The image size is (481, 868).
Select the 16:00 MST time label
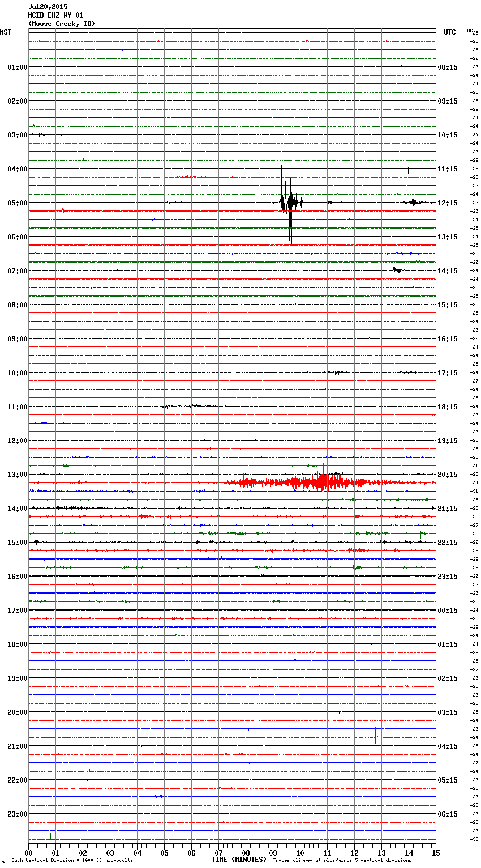[x=18, y=577]
